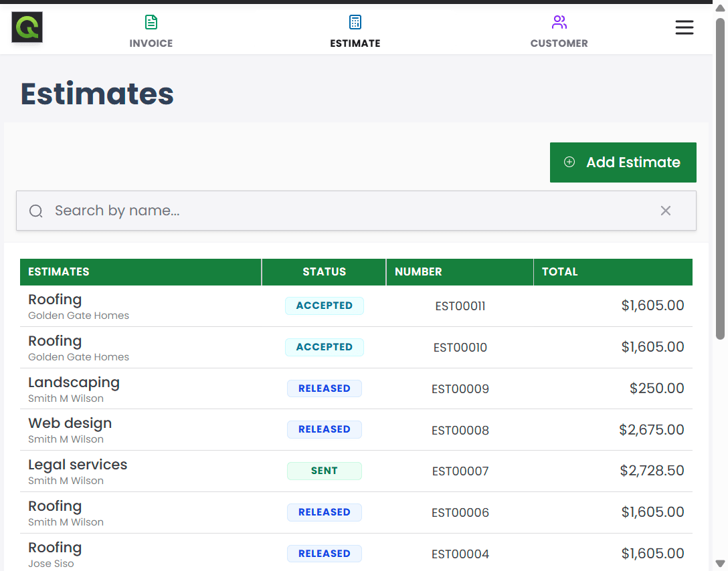The image size is (728, 571).
Task: Select estimate number EST00009
Action: coord(460,388)
